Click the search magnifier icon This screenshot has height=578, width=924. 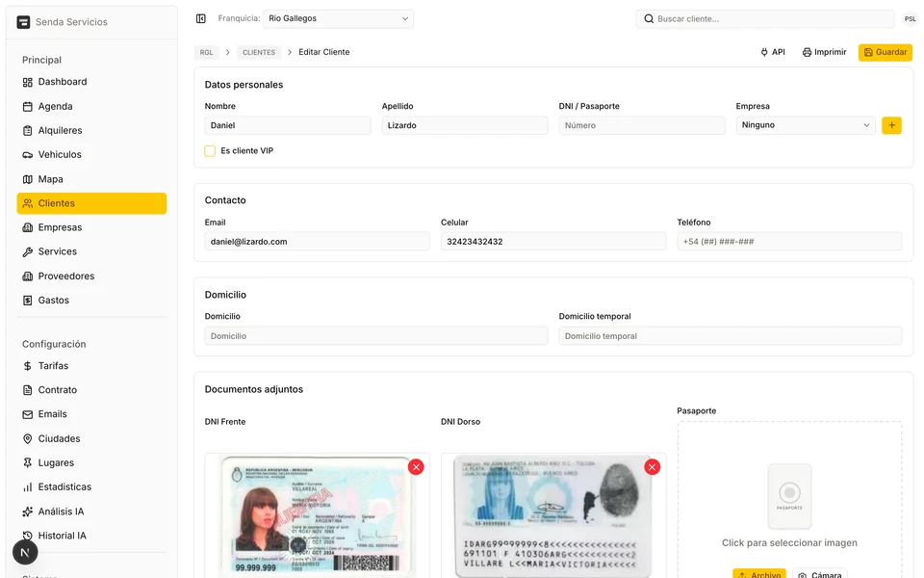(x=649, y=18)
